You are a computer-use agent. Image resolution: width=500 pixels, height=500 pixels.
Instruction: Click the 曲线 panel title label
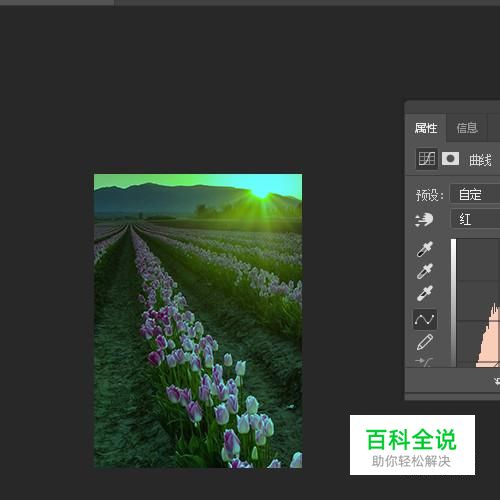480,160
